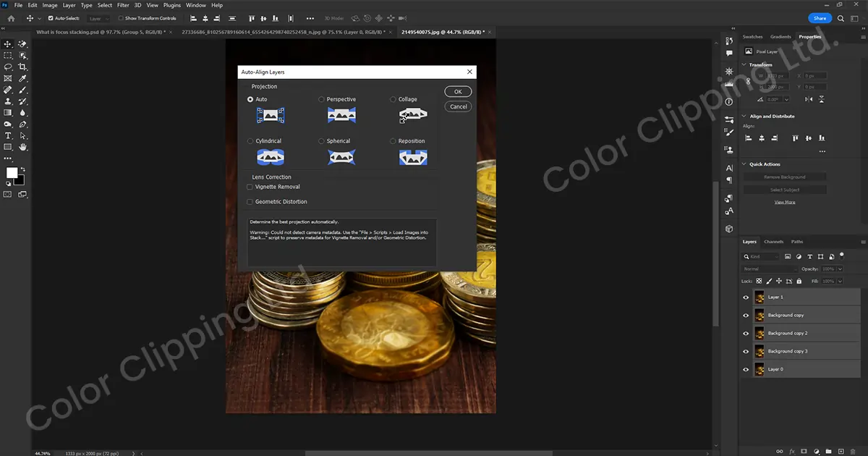Image resolution: width=868 pixels, height=456 pixels.
Task: Click the link layers icon in Layers panel
Action: tap(780, 450)
